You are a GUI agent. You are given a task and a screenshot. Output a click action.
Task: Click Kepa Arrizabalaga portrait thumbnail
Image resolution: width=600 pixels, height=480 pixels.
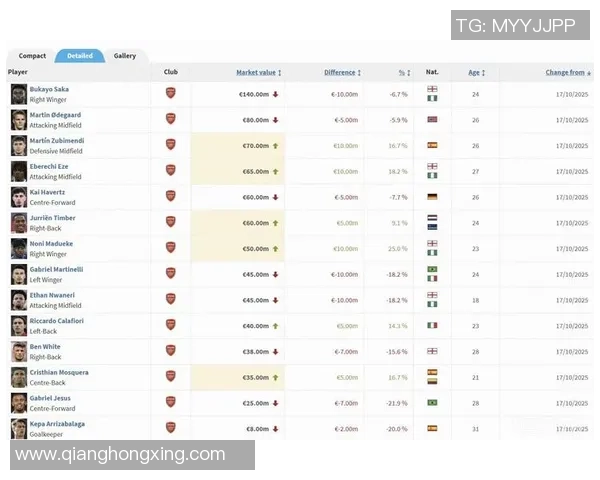coord(19,428)
